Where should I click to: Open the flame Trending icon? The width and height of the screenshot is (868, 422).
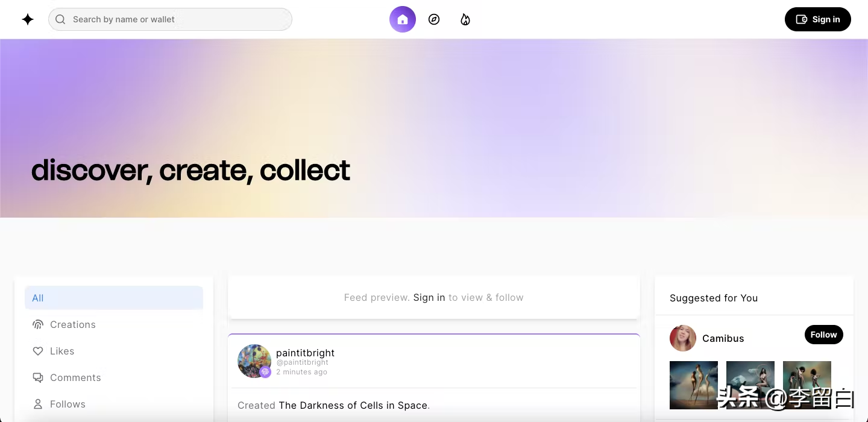pos(465,19)
